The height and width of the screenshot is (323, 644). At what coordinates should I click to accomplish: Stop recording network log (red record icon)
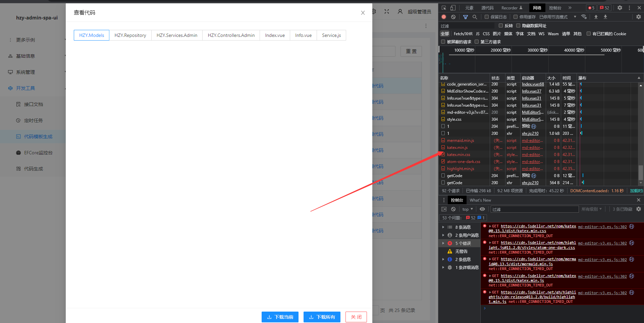pos(443,17)
